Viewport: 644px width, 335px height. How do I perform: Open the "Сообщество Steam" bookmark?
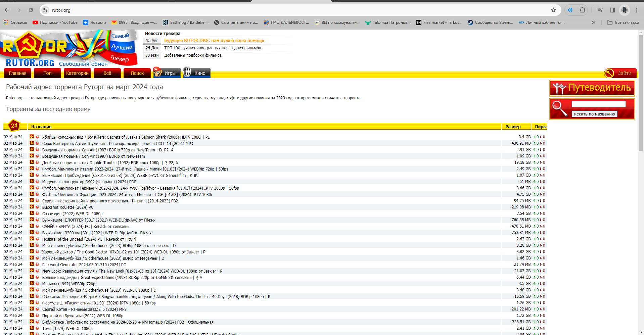coord(491,22)
